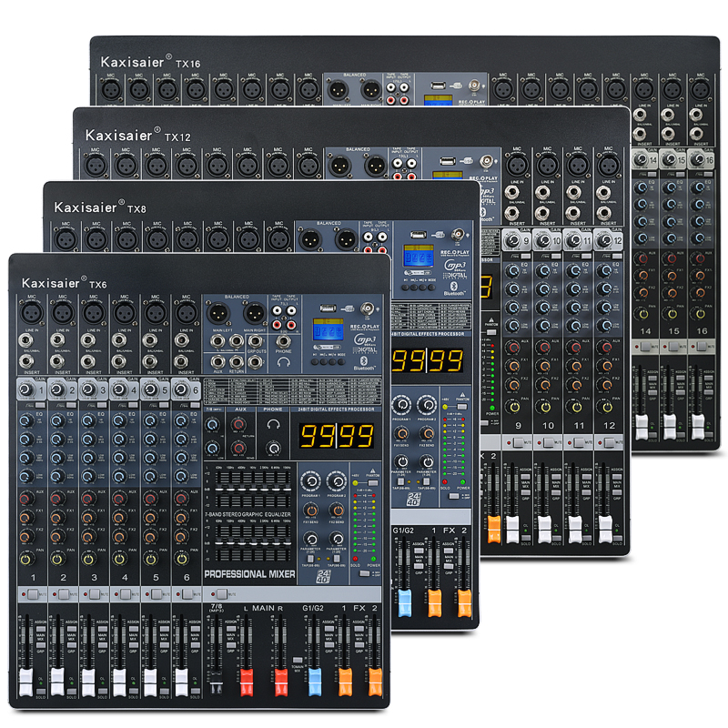This screenshot has height=728, width=728.
Task: Click the blue LCD screen on the TX6
Action: click(328, 331)
